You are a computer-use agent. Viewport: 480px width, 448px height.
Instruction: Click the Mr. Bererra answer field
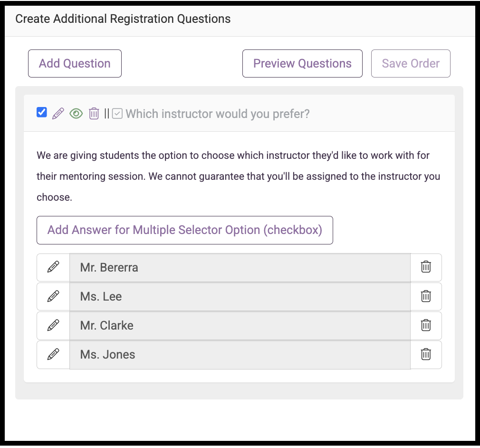[240, 267]
